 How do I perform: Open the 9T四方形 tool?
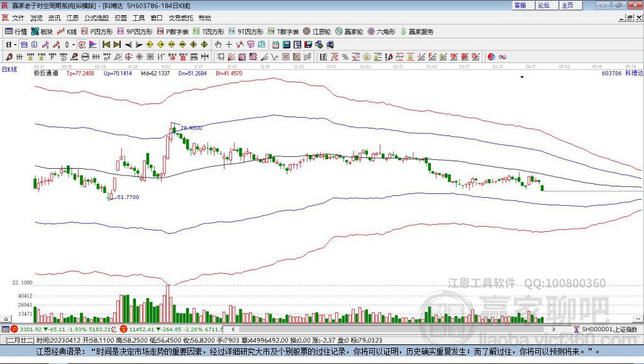(x=246, y=31)
